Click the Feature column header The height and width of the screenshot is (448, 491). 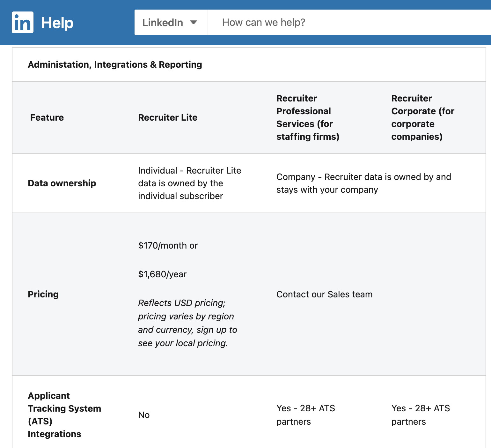pos(47,117)
